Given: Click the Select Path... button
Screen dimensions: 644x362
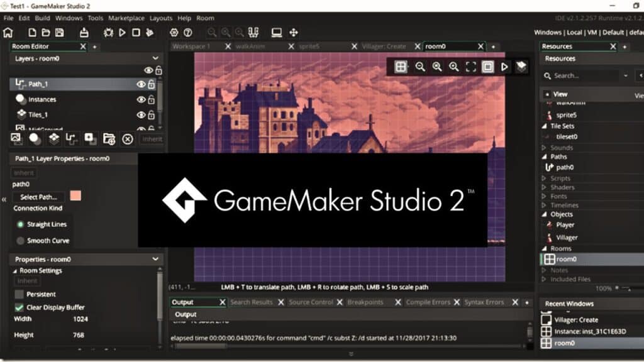Looking at the screenshot, I should pos(38,197).
